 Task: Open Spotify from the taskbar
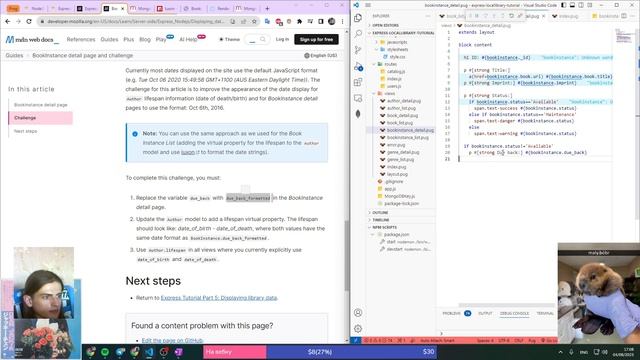click(x=105, y=352)
